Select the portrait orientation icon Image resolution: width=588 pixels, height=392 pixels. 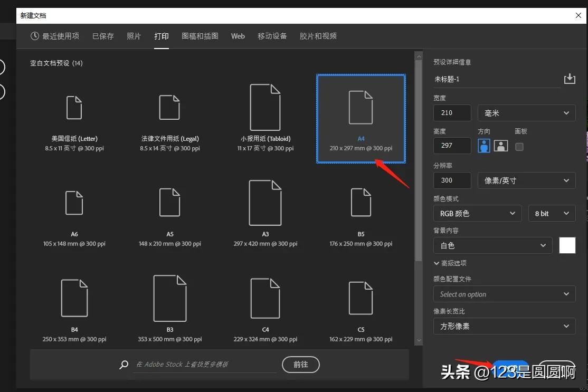[x=483, y=146]
